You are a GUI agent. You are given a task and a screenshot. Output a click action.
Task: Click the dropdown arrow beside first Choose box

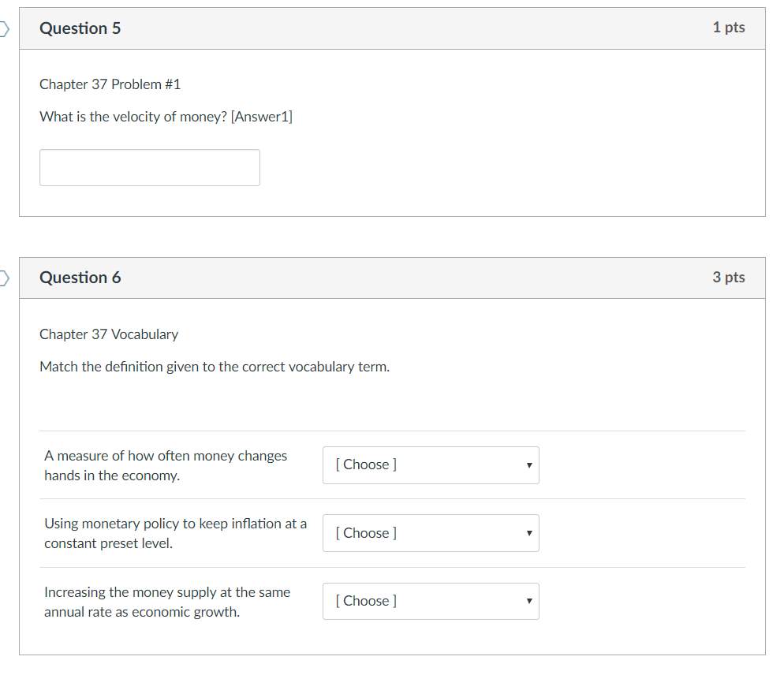(529, 465)
